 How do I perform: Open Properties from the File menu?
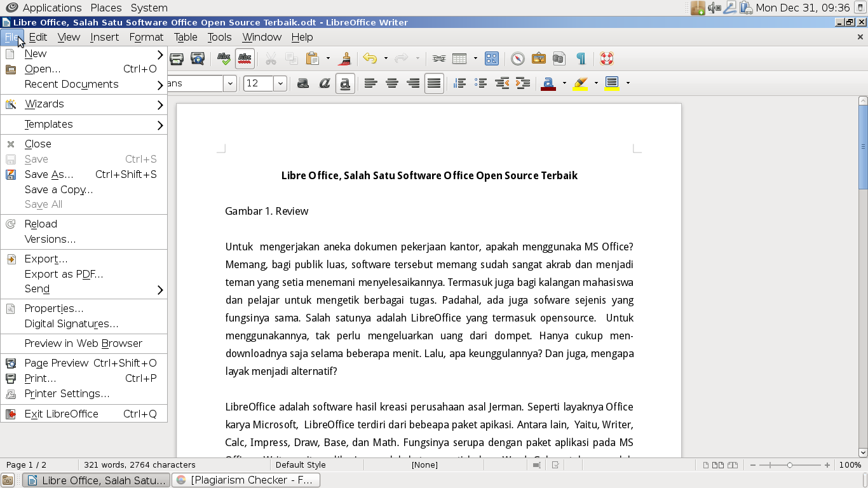(x=84, y=309)
